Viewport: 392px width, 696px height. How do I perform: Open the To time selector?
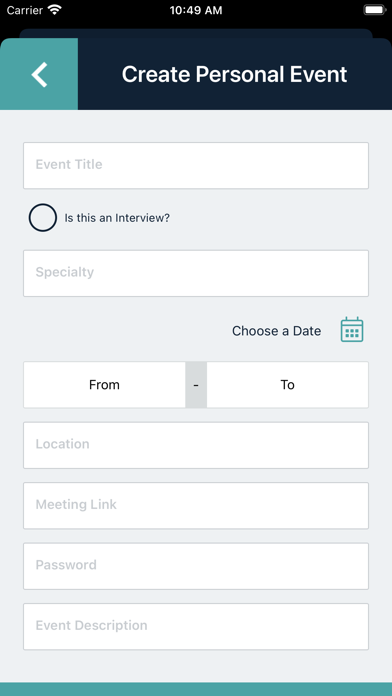coord(288,384)
